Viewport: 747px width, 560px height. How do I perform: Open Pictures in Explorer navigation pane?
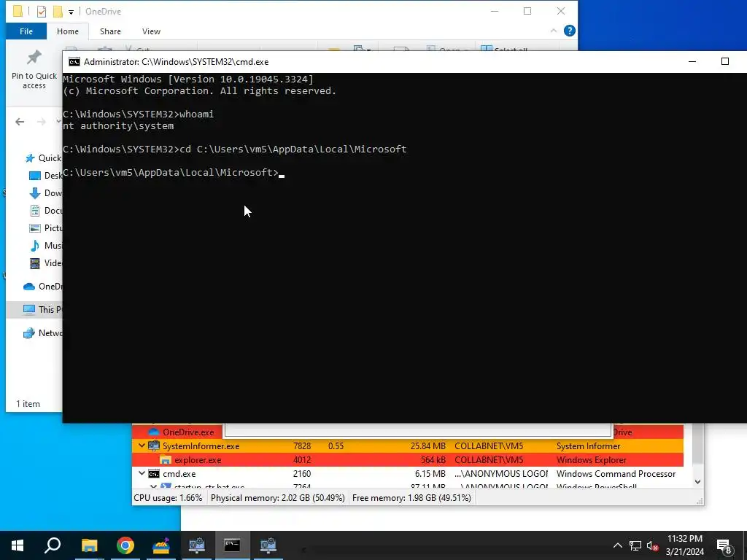click(x=46, y=228)
